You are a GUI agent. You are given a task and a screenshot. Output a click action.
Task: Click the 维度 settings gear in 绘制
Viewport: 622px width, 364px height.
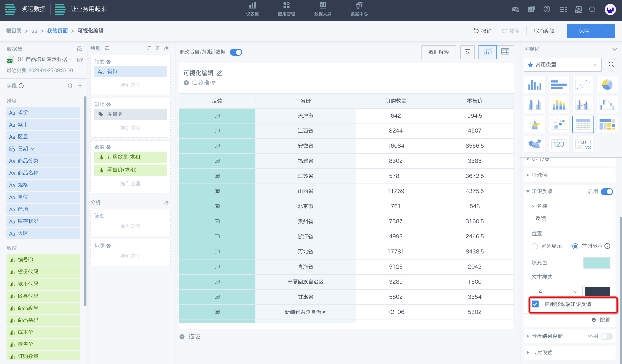108,61
